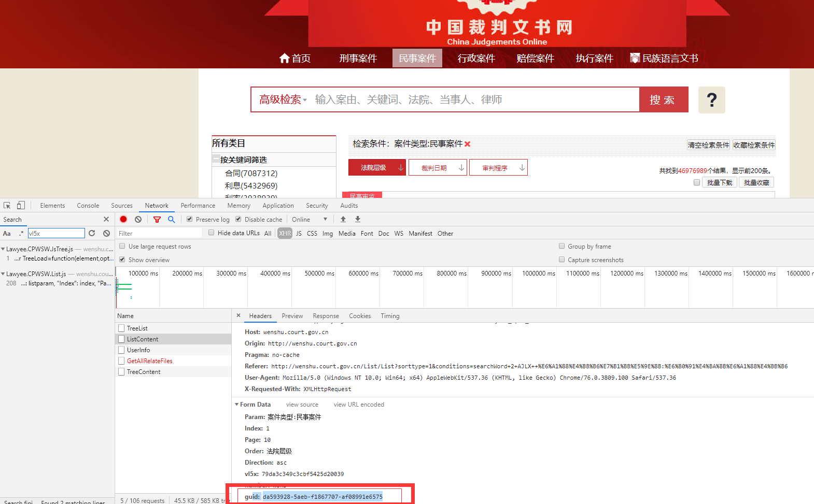Viewport: 814px width, 504px height.
Task: Open the Timing tab of request
Action: click(x=390, y=316)
